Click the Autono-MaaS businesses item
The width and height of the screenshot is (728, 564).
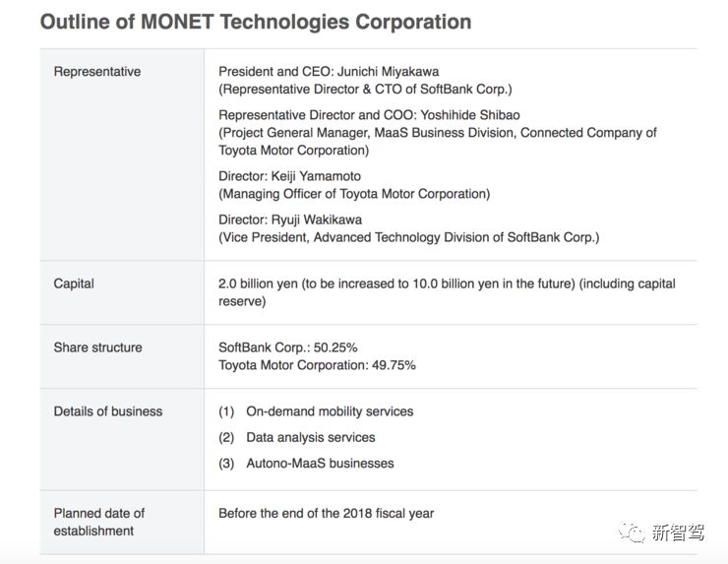(319, 463)
